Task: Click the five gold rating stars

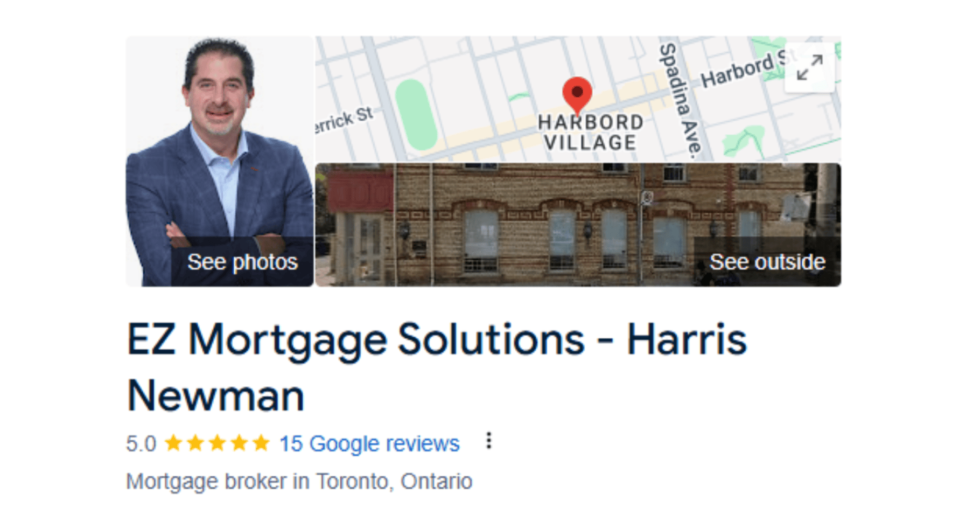Action: [x=217, y=443]
